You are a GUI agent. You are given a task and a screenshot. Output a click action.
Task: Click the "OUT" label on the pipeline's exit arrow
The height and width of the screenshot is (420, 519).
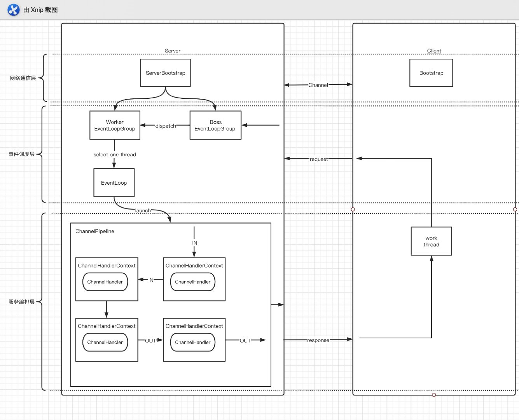tap(245, 341)
